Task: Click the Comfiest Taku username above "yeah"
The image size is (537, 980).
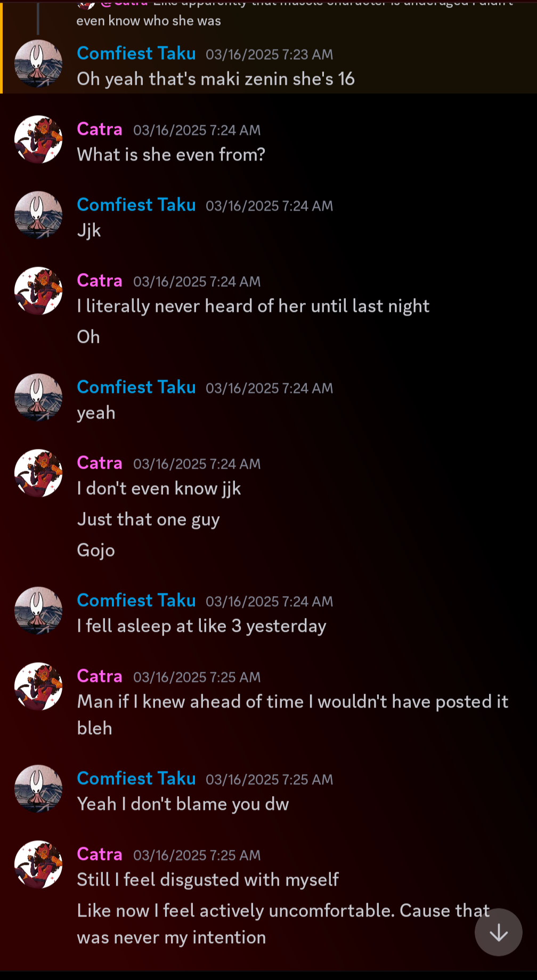Action: click(136, 387)
